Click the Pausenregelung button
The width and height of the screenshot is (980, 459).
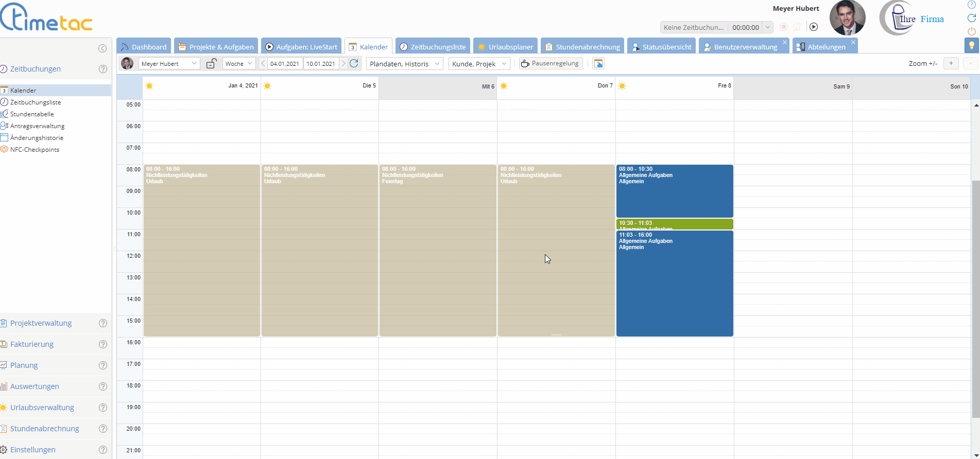tap(550, 63)
